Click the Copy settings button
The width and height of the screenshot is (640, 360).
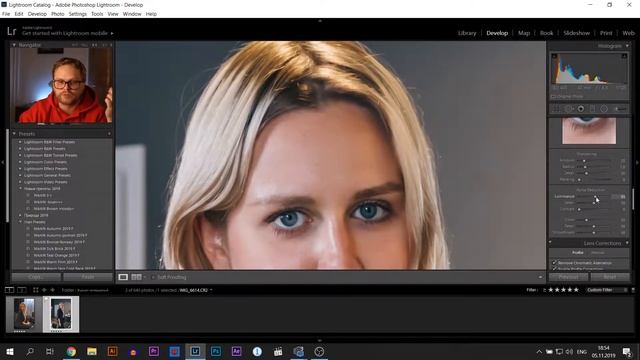click(36, 277)
